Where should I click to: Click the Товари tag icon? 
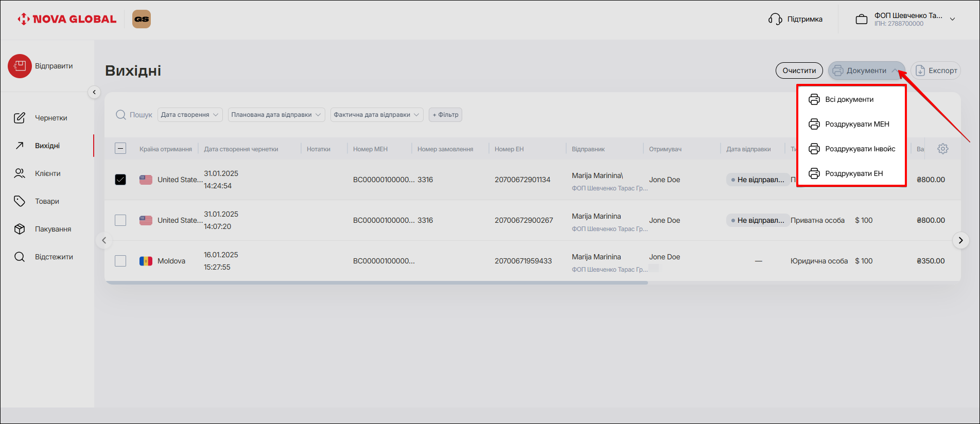[20, 201]
